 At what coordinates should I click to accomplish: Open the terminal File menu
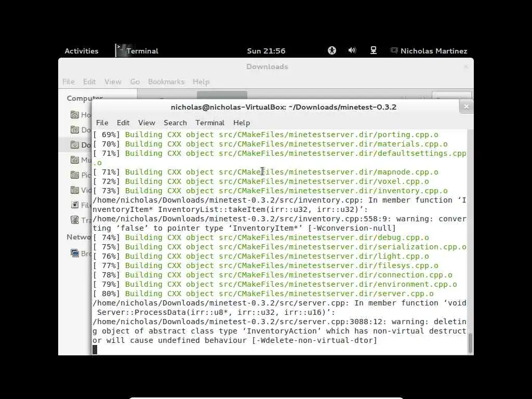pyautogui.click(x=102, y=123)
